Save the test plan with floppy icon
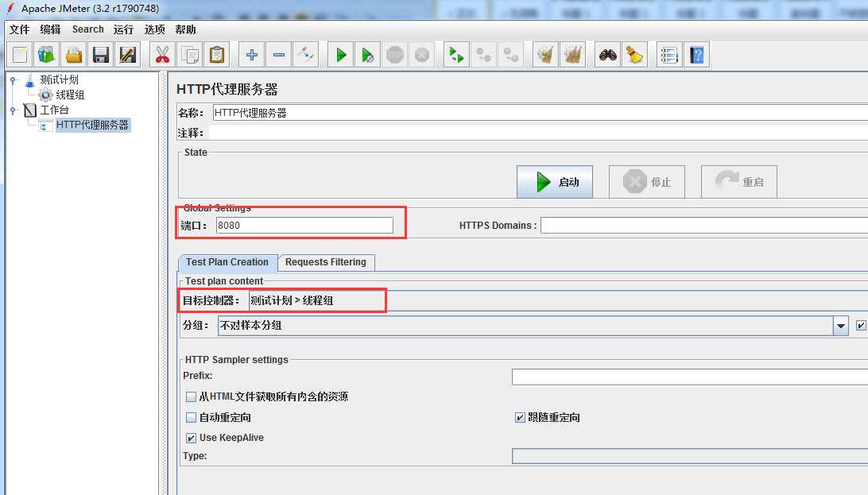The width and height of the screenshot is (868, 495). click(101, 55)
